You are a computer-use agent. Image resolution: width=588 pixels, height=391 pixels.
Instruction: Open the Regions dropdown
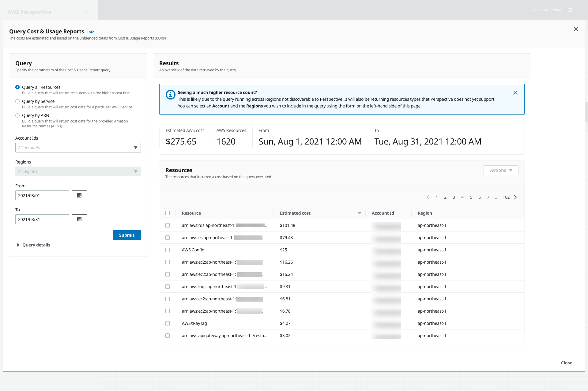click(x=78, y=171)
